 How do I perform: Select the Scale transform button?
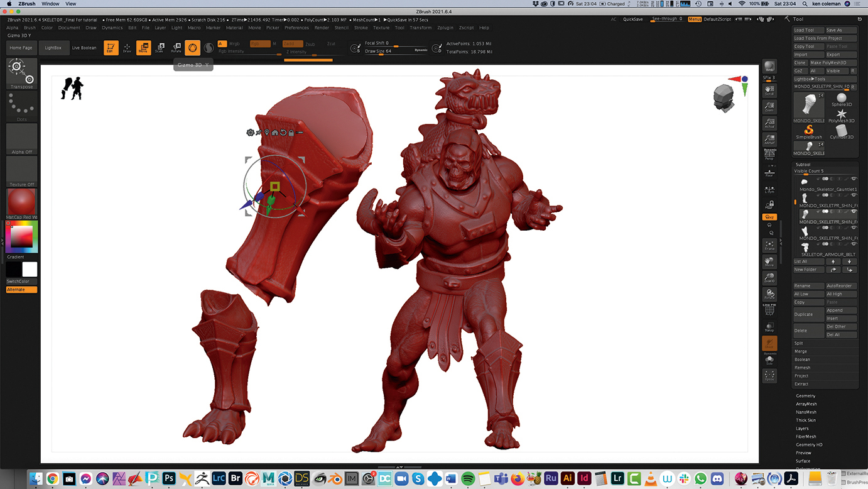(x=160, y=48)
